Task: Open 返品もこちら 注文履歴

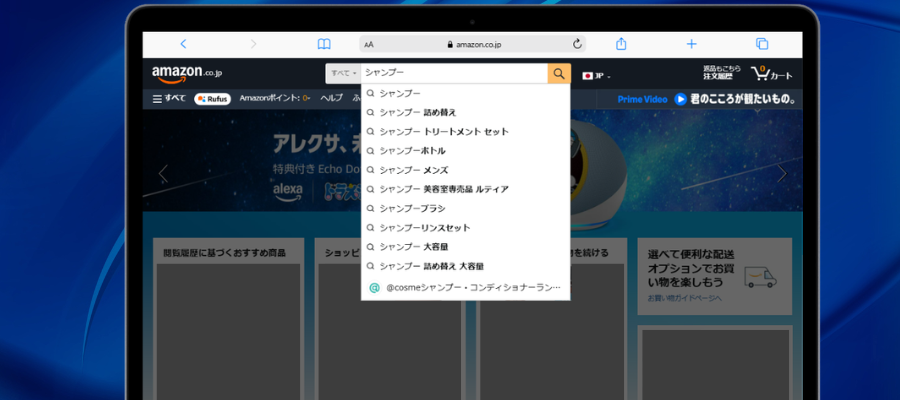Action: click(x=721, y=72)
